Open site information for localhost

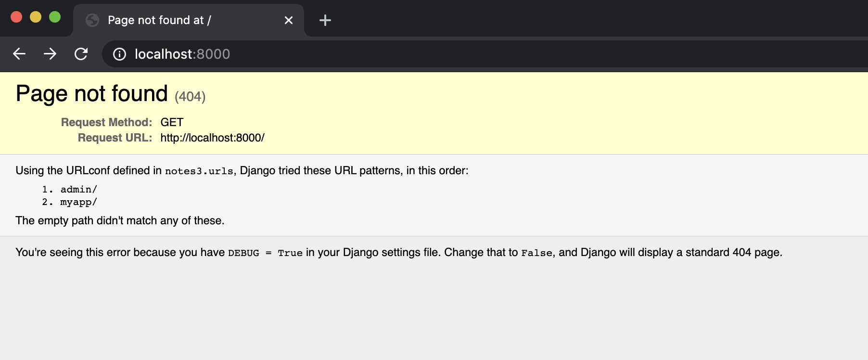pyautogui.click(x=119, y=54)
